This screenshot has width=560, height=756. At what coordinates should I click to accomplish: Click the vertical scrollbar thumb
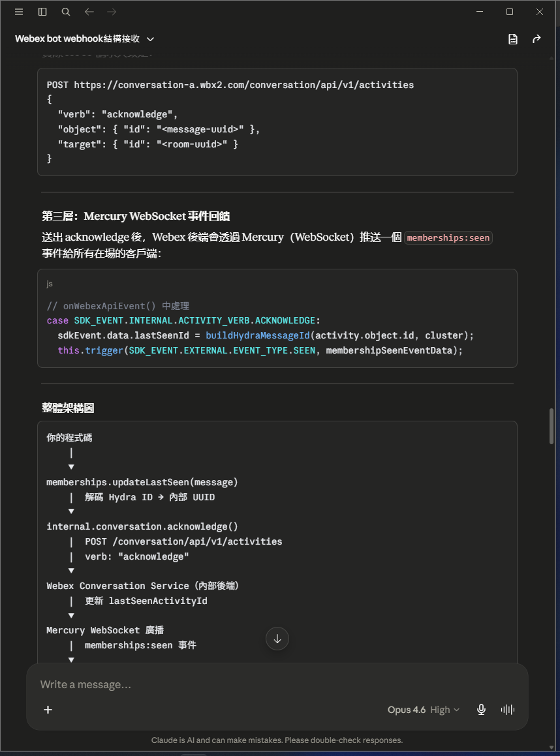(552, 426)
